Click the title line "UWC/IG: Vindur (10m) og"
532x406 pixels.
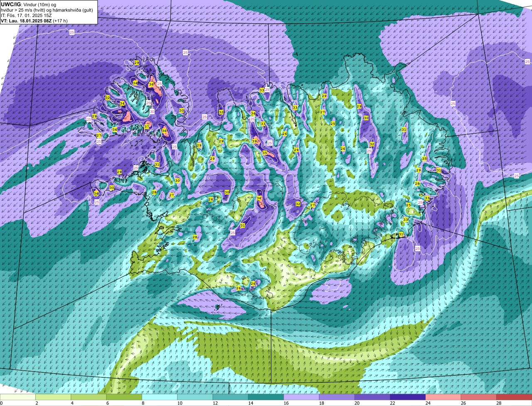[28, 4]
